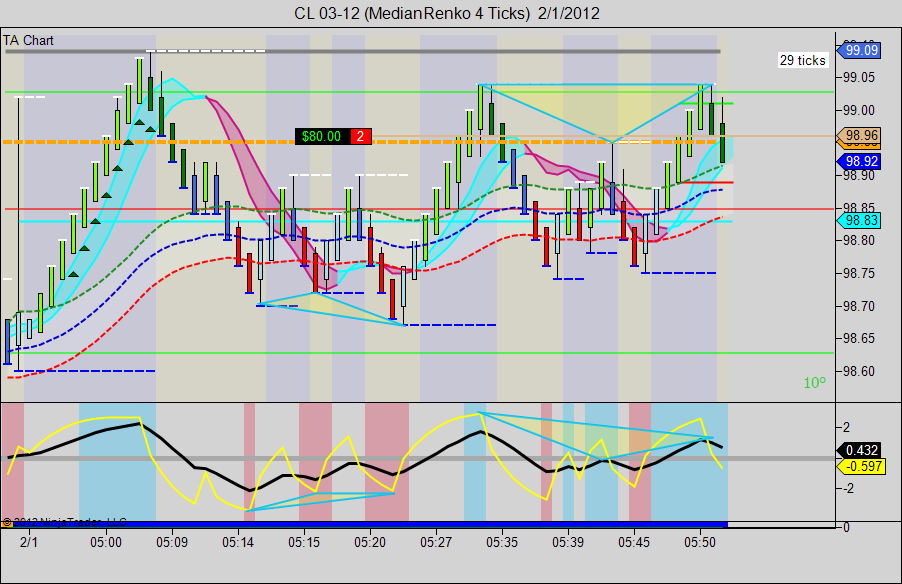Click the chart title CL 03-12 MedianRenko
This screenshot has width=902, height=584.
446,13
